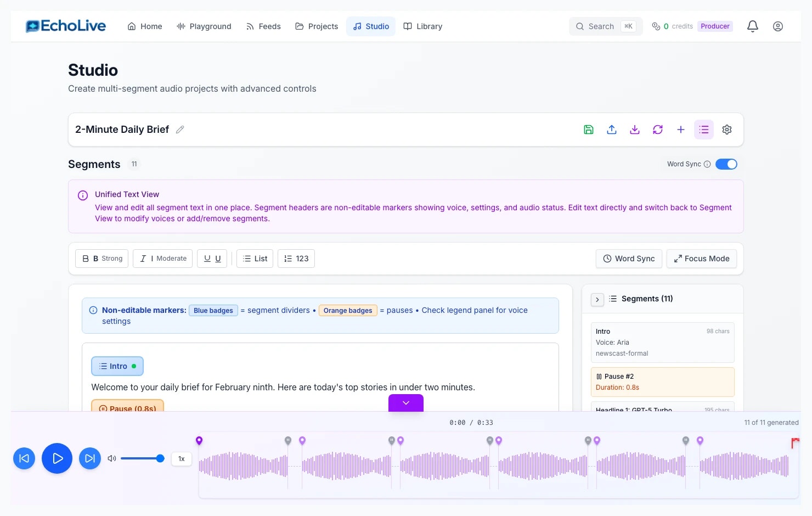Apply numbered list formatting with the 123 icon
This screenshot has width=812, height=516.
pyautogui.click(x=296, y=258)
